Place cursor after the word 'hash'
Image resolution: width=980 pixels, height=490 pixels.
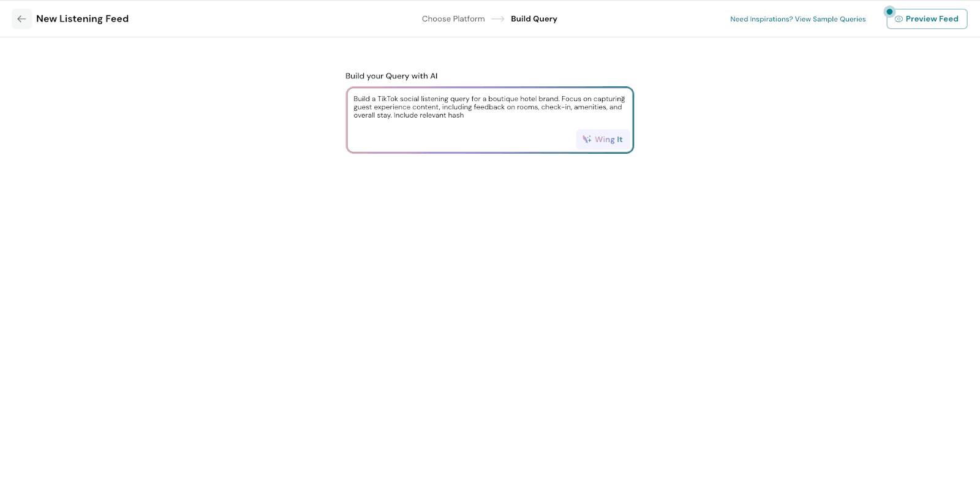coord(465,115)
